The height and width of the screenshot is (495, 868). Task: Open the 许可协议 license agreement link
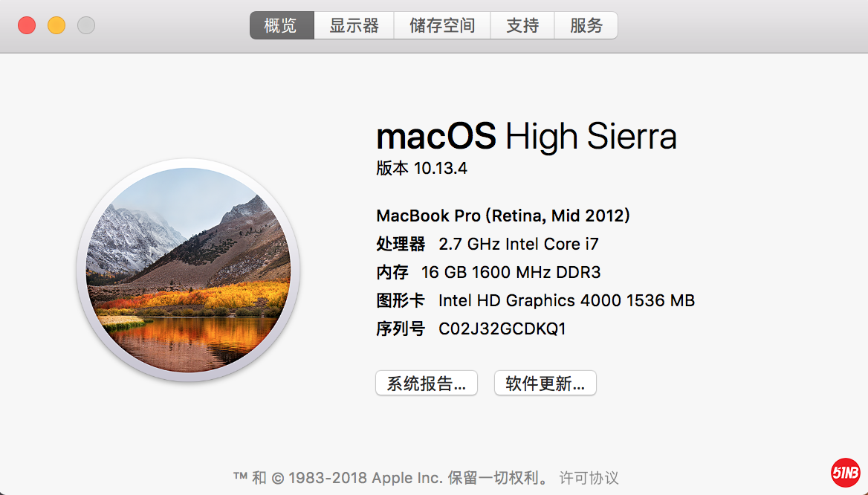pos(589,477)
